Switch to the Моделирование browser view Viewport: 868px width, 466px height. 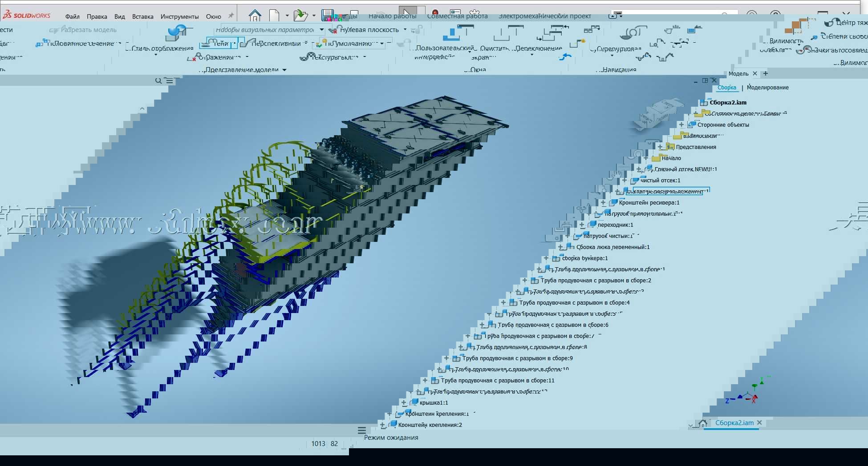point(767,88)
